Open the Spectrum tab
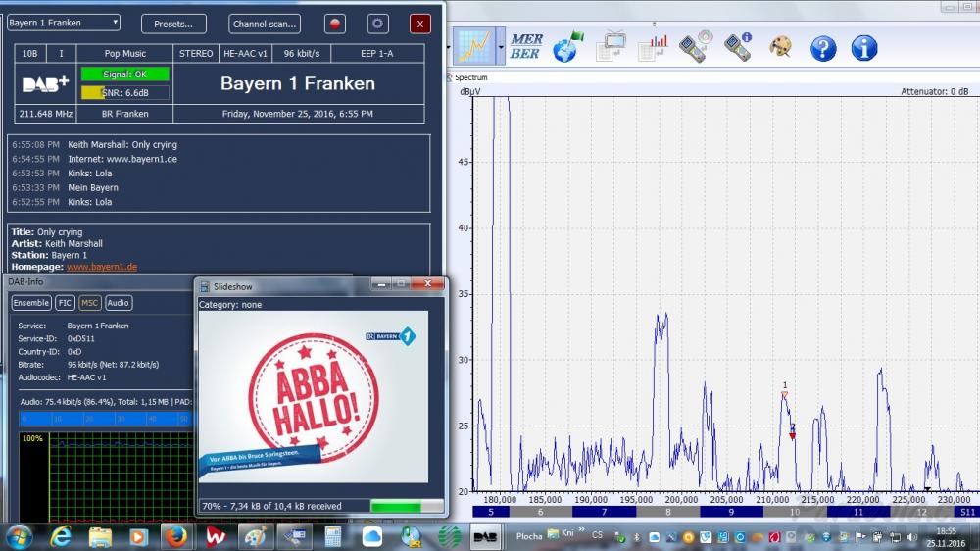 [470, 77]
